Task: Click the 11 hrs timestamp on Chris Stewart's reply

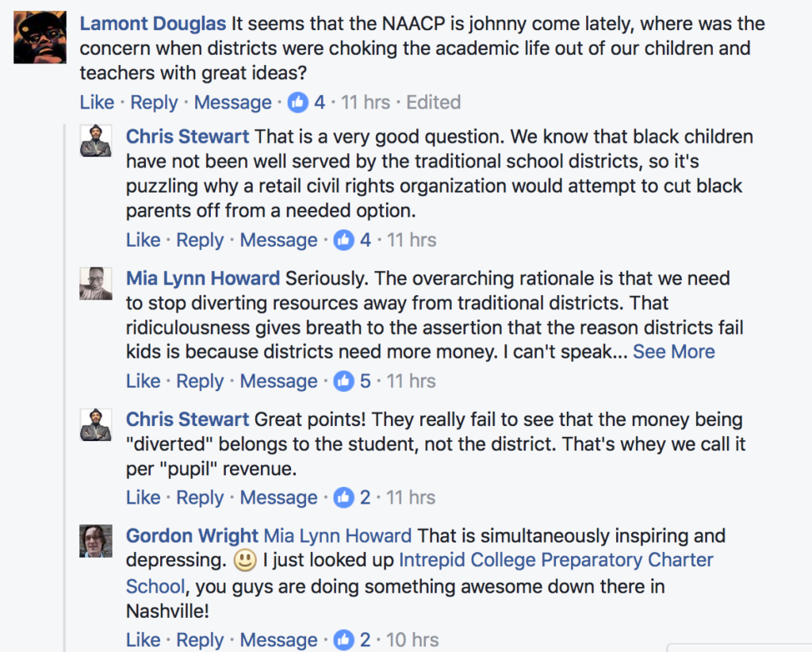Action: pyautogui.click(x=411, y=240)
